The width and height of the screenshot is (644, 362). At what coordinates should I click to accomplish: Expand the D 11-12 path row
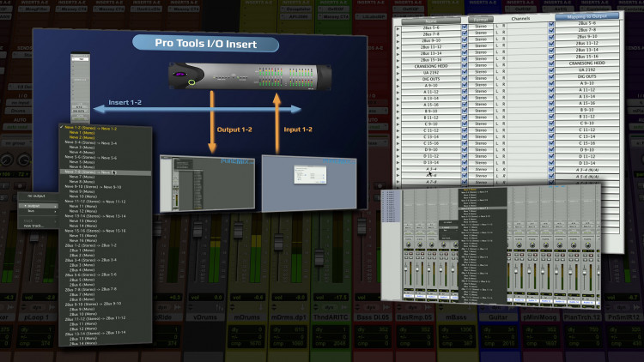[x=398, y=157]
